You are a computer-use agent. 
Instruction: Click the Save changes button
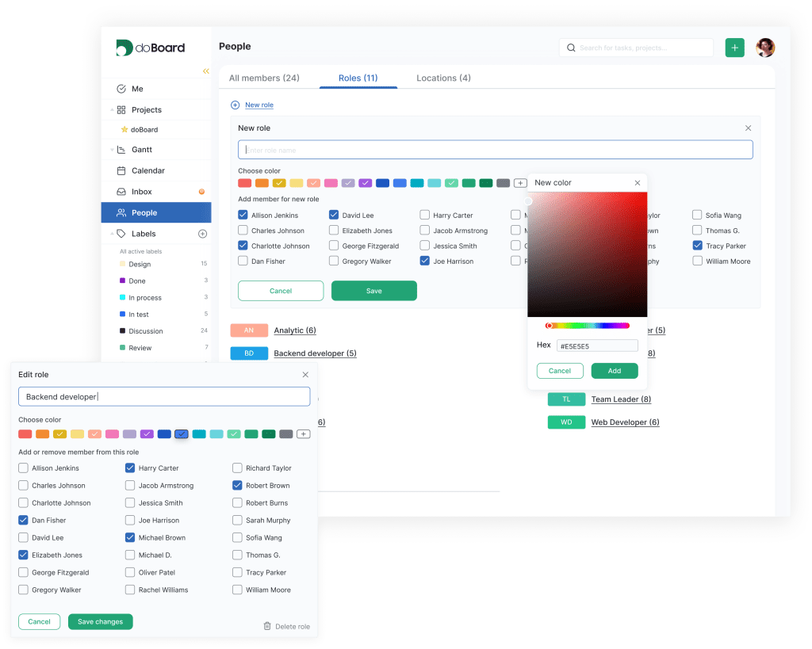(x=100, y=621)
